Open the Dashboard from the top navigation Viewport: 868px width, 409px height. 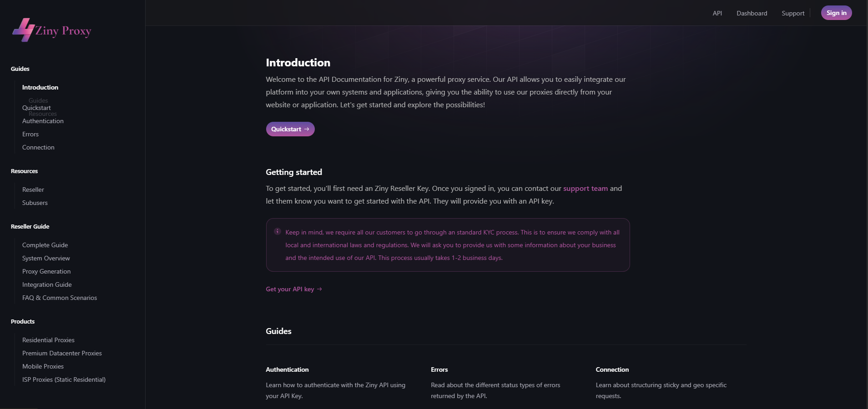[x=751, y=13]
